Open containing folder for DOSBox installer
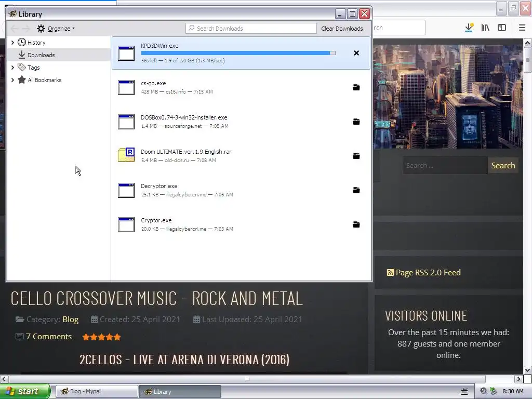The height and width of the screenshot is (399, 532). click(x=356, y=122)
